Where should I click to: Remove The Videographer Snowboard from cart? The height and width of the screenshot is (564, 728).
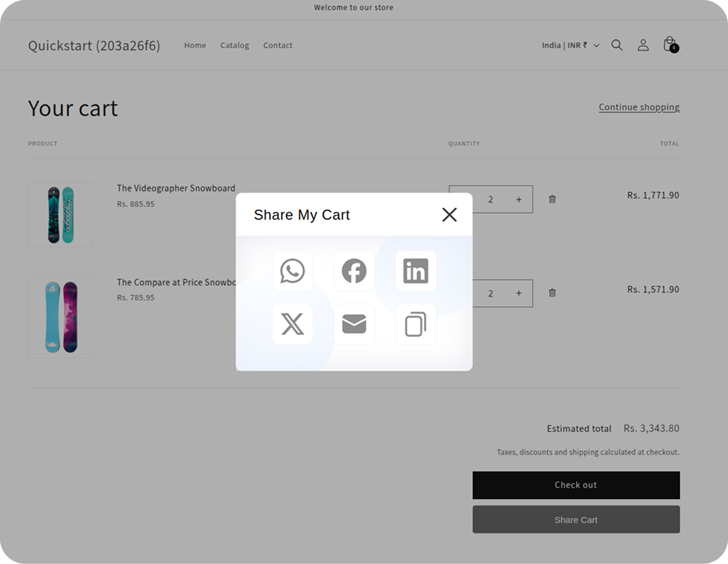coord(552,199)
